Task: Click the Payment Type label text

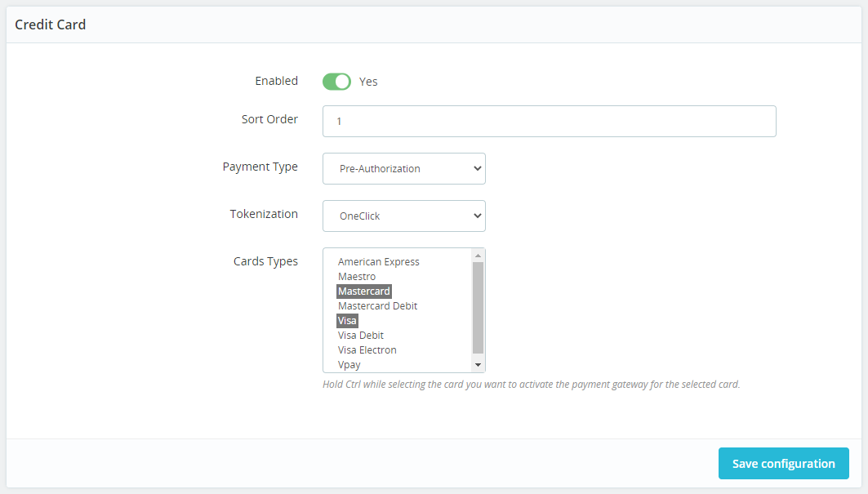Action: 260,167
